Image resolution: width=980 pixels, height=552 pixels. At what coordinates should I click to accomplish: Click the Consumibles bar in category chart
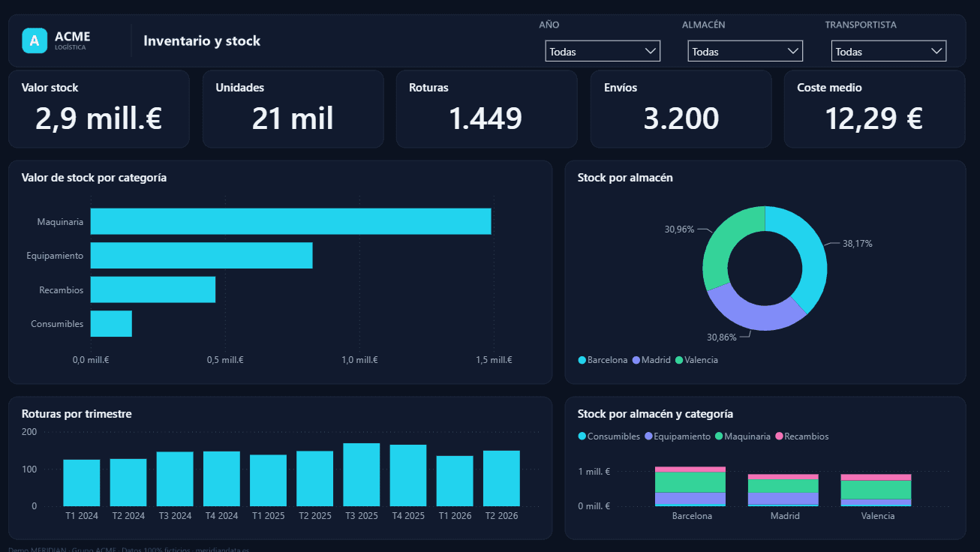pyautogui.click(x=111, y=324)
